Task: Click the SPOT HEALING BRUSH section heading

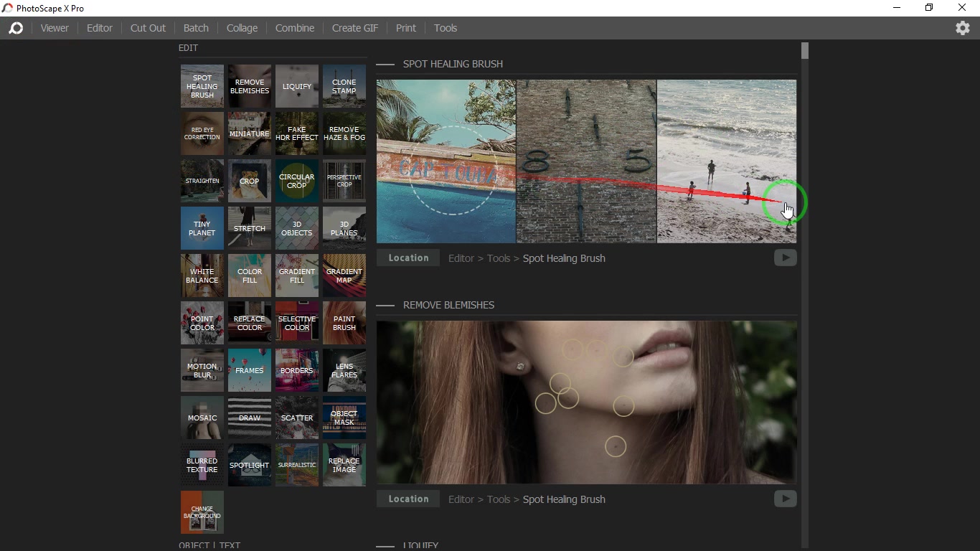Action: point(453,64)
